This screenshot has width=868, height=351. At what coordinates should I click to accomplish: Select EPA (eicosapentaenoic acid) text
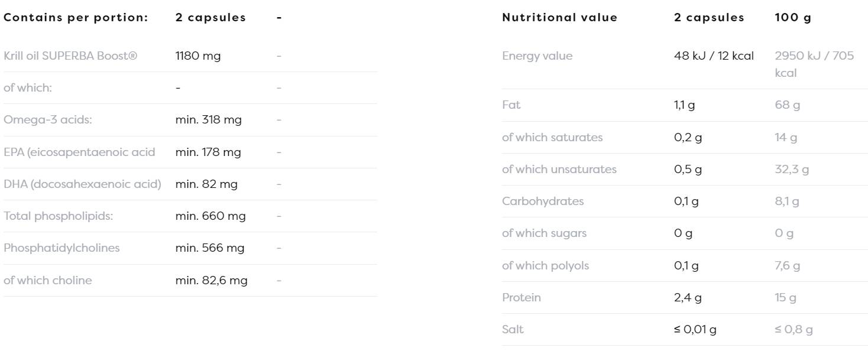coord(79,152)
